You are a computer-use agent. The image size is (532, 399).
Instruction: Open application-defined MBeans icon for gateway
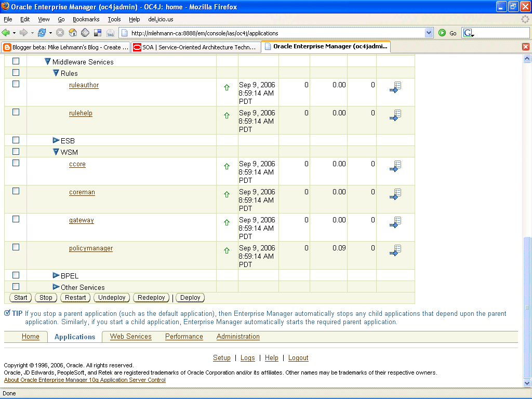395,222
